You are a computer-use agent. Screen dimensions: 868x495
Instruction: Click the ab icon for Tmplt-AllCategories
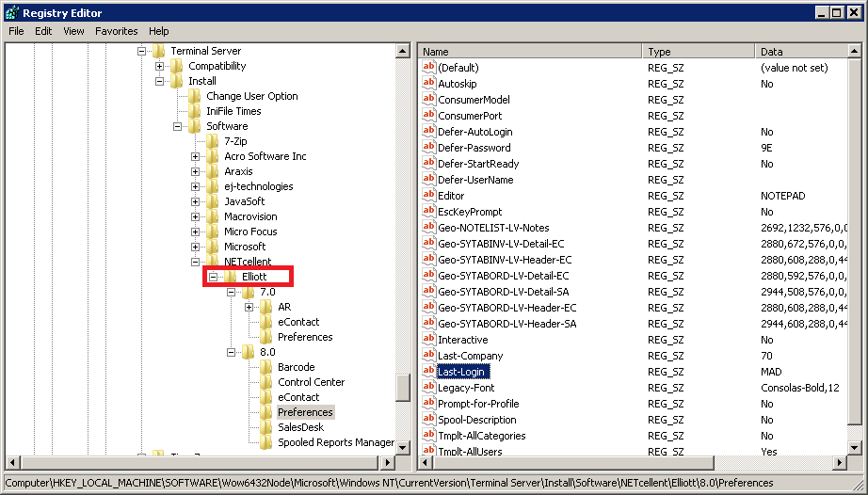[428, 436]
